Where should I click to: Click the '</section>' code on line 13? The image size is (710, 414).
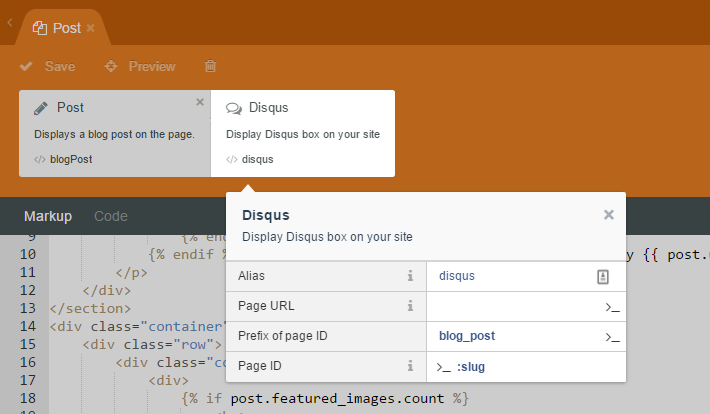90,308
